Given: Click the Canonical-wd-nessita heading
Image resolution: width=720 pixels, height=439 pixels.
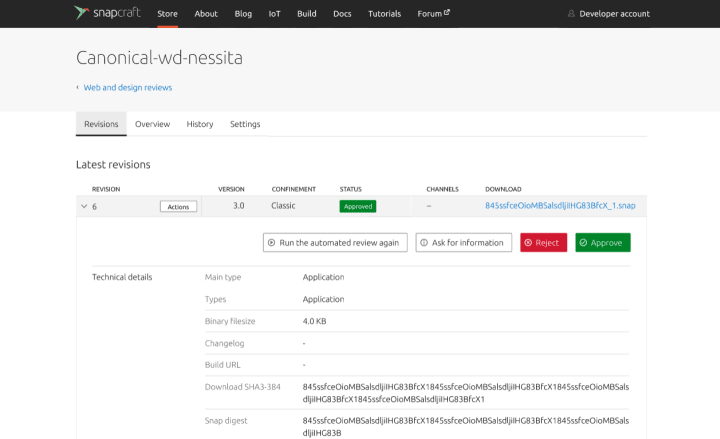Looking at the screenshot, I should click(159, 58).
